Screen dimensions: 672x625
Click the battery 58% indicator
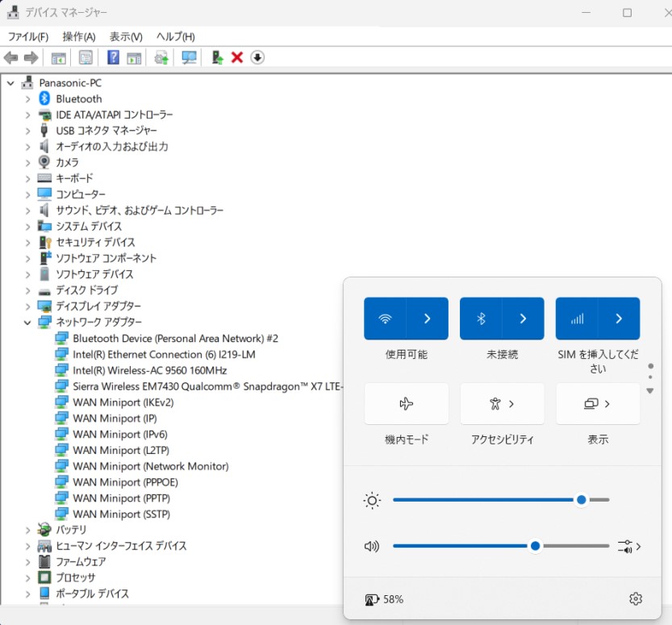click(x=384, y=599)
